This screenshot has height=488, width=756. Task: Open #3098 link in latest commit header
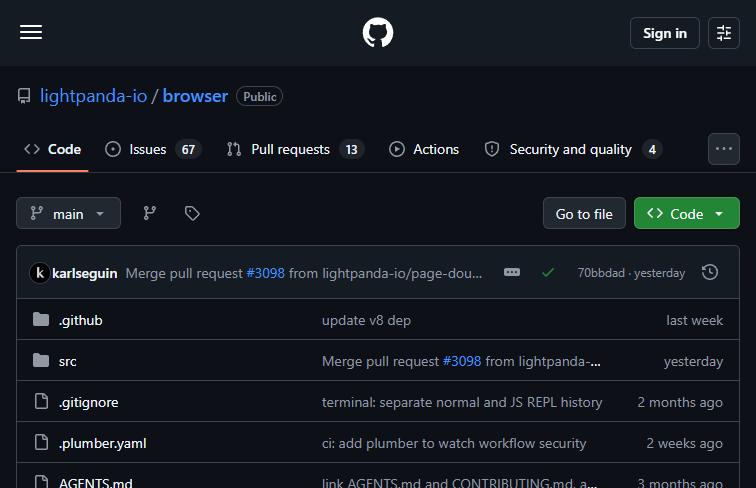(x=266, y=273)
